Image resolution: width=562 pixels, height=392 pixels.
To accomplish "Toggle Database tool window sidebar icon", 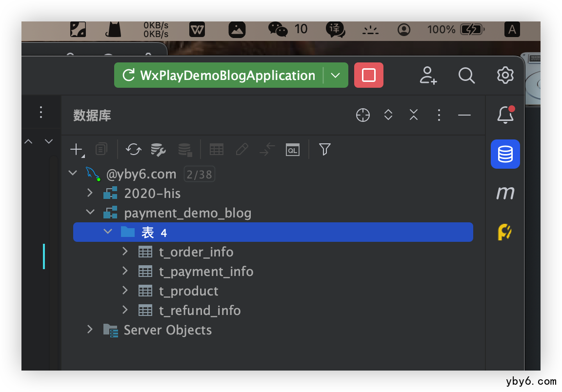I will tap(505, 154).
